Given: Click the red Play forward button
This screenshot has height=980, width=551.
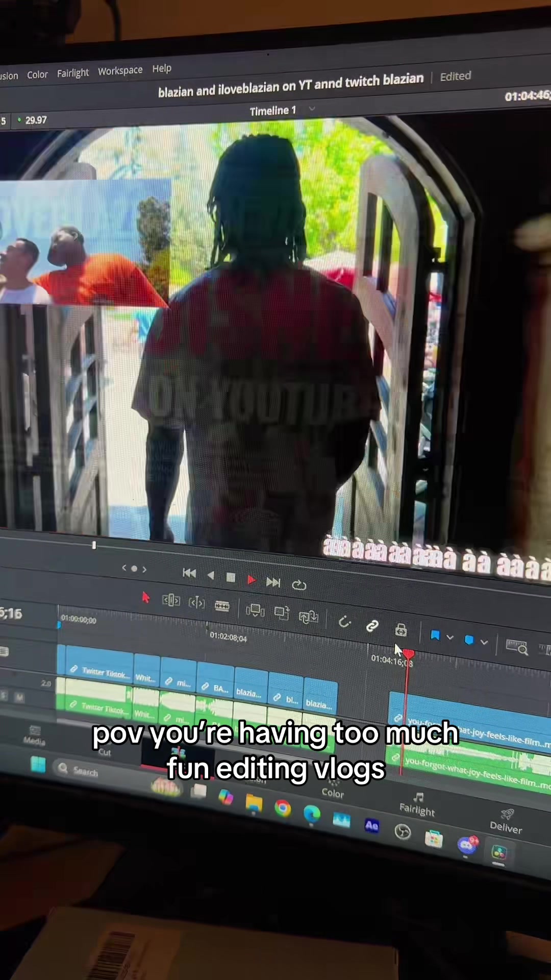Looking at the screenshot, I should coord(251,580).
